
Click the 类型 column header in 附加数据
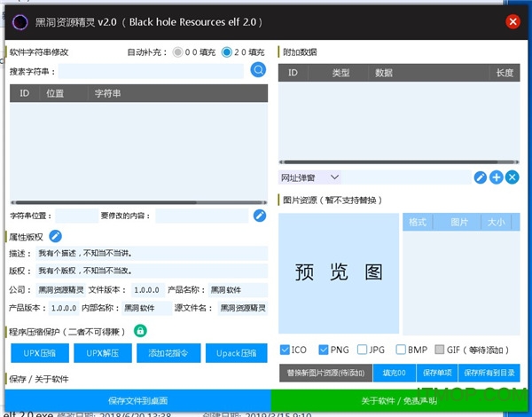point(340,73)
